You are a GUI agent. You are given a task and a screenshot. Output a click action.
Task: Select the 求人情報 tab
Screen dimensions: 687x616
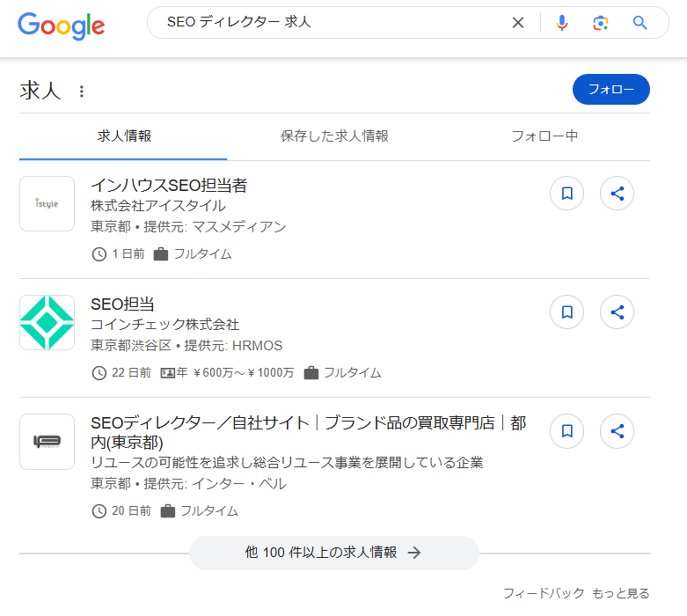[x=124, y=136]
